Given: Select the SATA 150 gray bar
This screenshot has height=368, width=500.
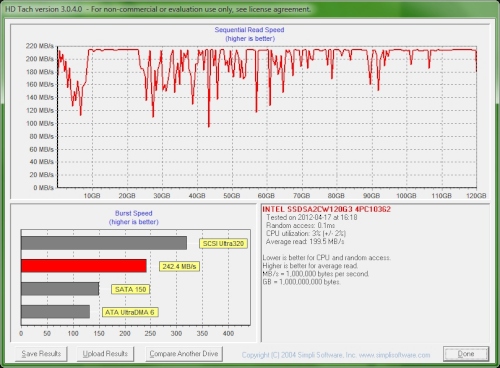Looking at the screenshot, I should click(x=60, y=289).
